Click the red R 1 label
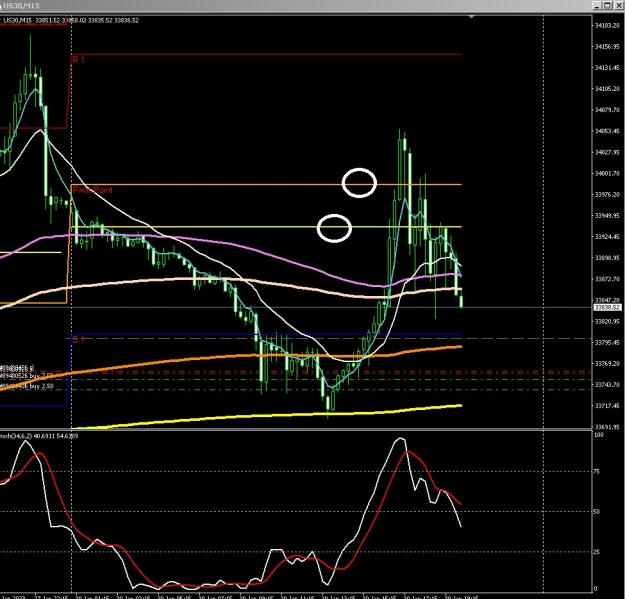This screenshot has width=625, height=599. click(x=78, y=60)
